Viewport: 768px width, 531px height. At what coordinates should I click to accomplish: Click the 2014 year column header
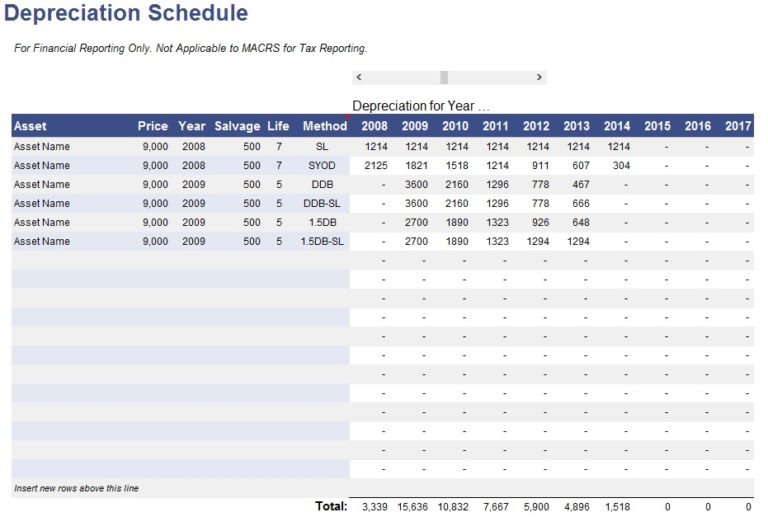[617, 126]
